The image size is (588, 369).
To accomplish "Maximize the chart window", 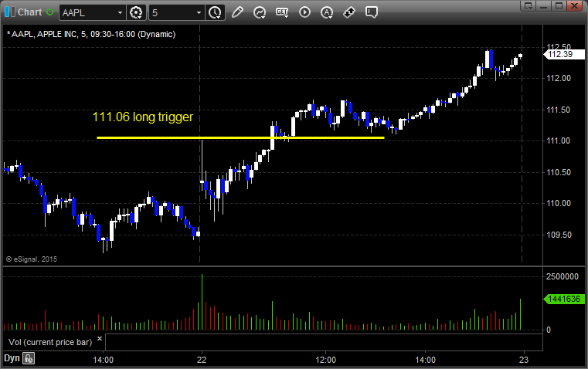I will click(x=559, y=5).
